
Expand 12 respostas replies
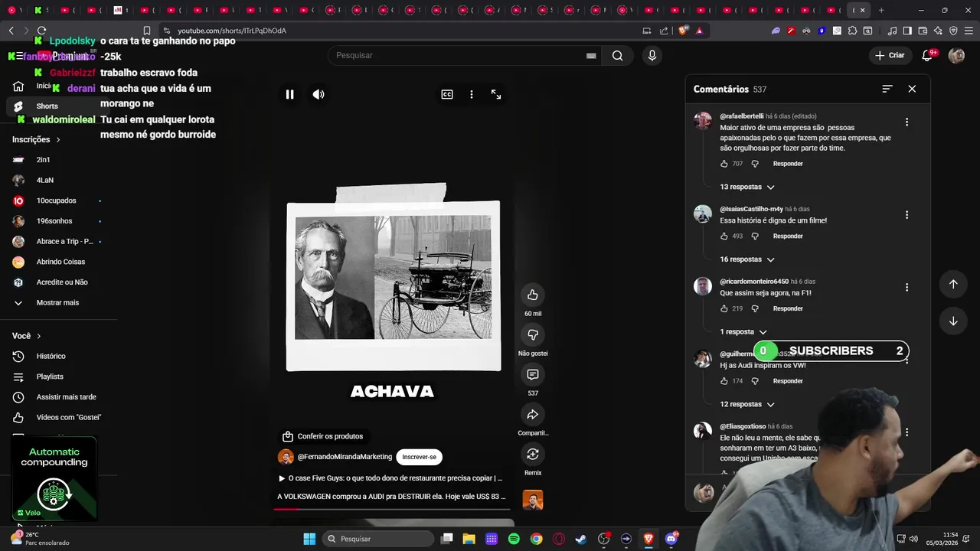tap(747, 404)
